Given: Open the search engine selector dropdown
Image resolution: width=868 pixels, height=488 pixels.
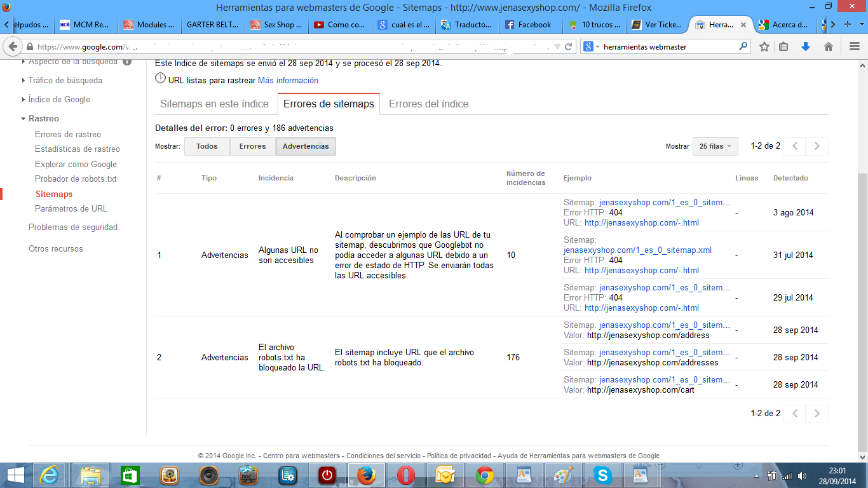Looking at the screenshot, I should click(x=590, y=46).
